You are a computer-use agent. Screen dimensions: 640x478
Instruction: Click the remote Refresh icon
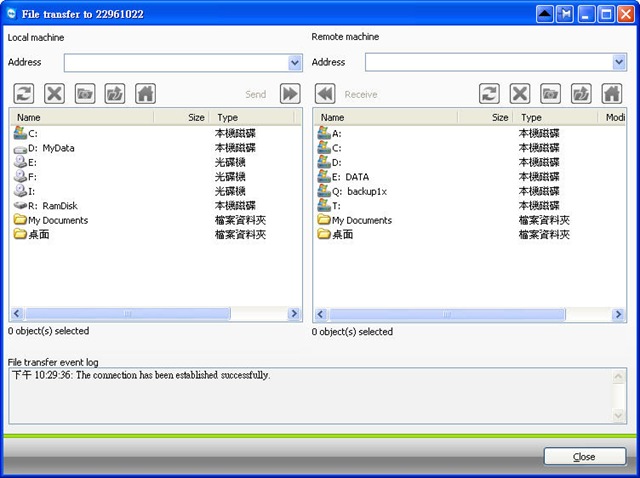click(489, 94)
